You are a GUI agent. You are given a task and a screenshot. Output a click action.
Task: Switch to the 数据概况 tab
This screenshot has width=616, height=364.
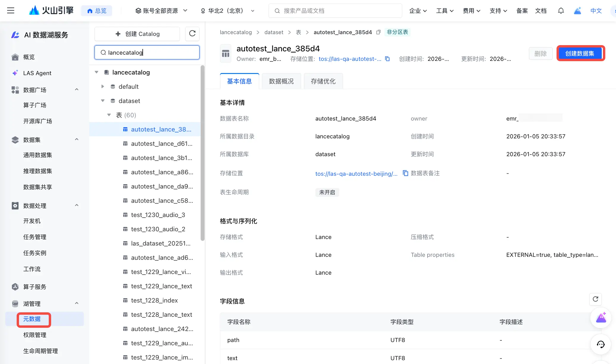pyautogui.click(x=281, y=81)
